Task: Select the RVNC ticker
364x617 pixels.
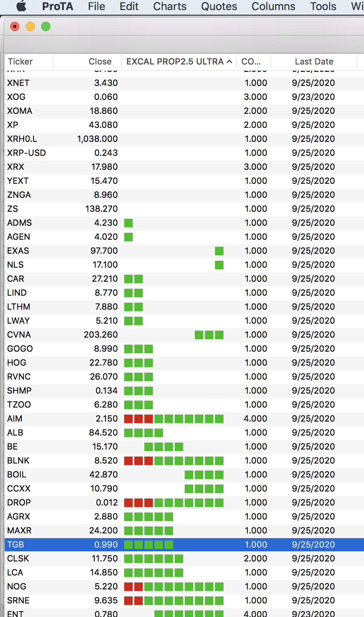Action: pos(19,376)
